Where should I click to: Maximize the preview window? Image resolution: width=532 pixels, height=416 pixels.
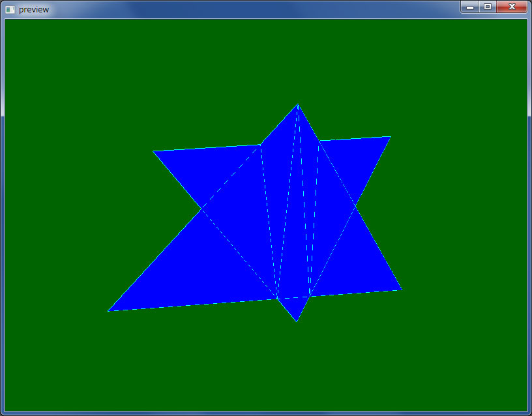(487, 7)
